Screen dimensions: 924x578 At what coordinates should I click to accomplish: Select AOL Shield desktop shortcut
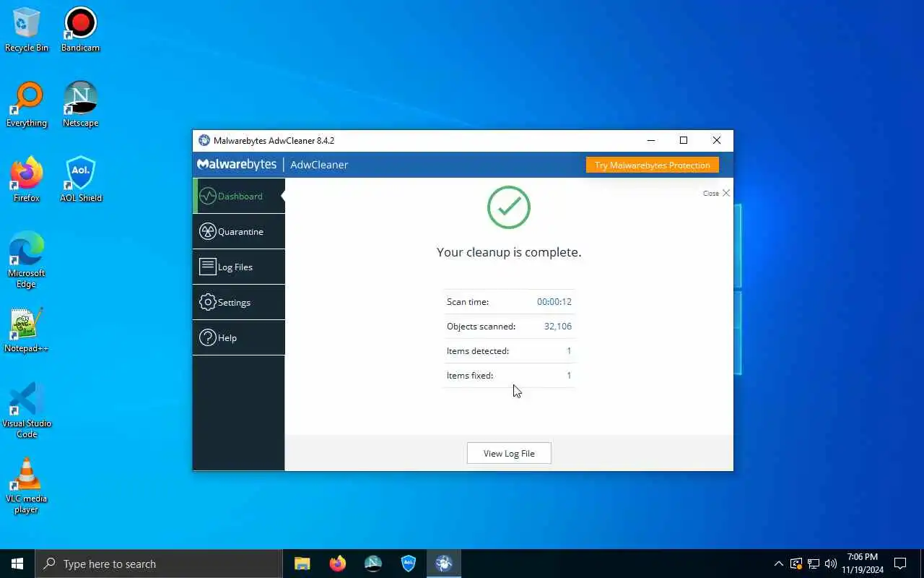(x=80, y=181)
